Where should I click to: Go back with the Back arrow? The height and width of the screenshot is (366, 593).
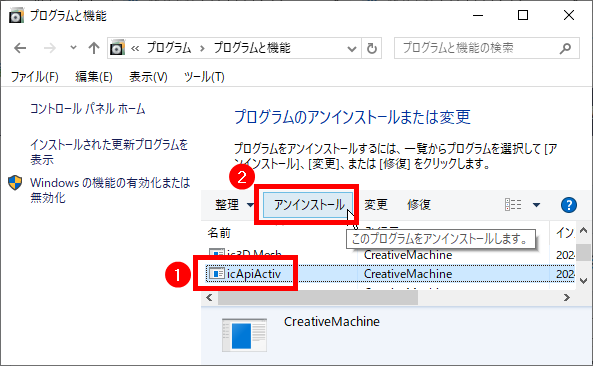click(x=20, y=48)
